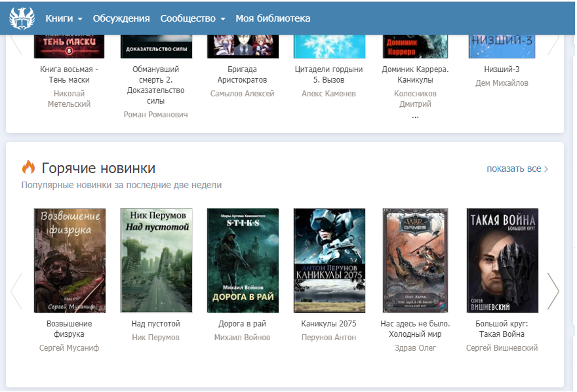Open Моя библиотека page
577x392 pixels.
[273, 18]
